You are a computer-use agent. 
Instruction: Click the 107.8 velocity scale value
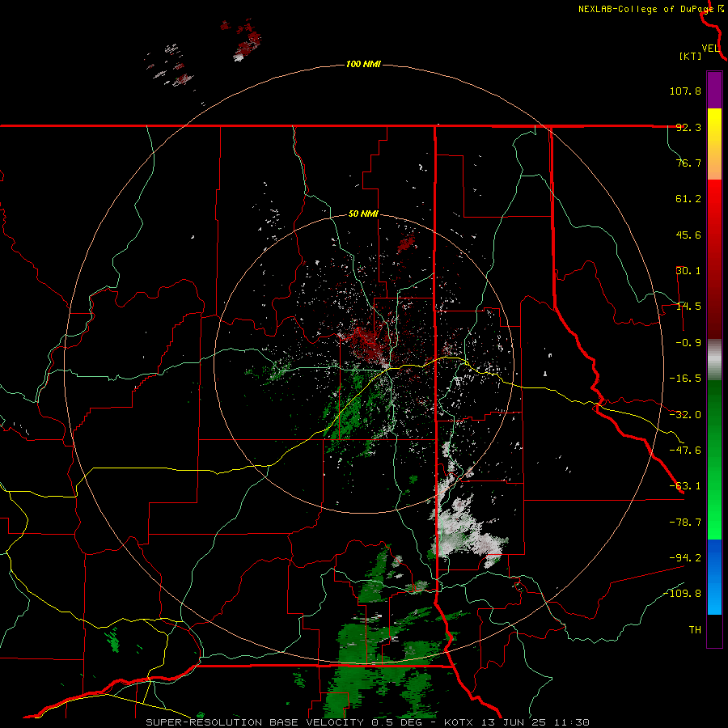(x=685, y=91)
